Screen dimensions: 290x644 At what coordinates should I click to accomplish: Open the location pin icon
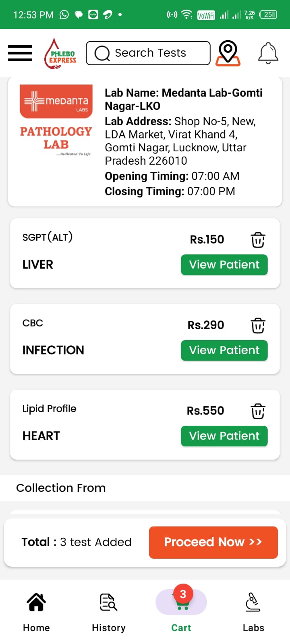(x=228, y=53)
